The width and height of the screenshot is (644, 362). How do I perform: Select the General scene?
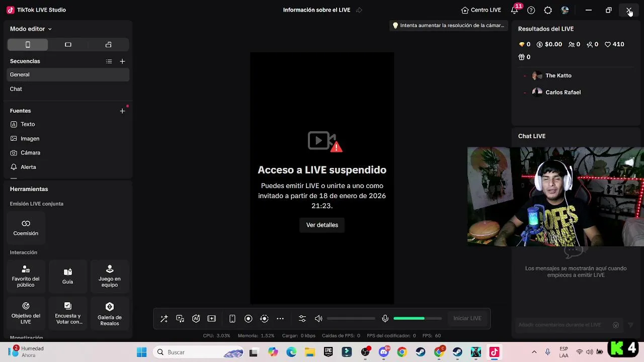point(68,74)
